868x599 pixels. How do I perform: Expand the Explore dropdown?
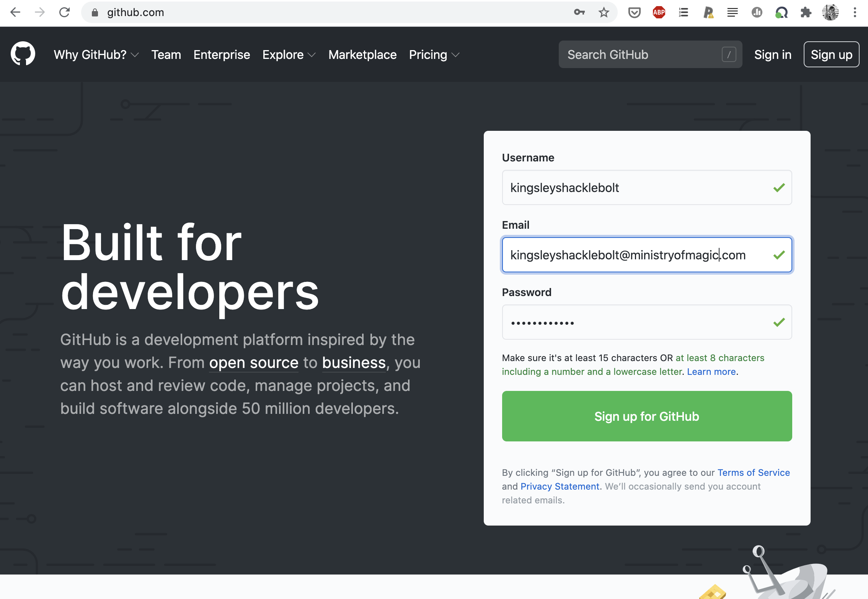pos(289,55)
